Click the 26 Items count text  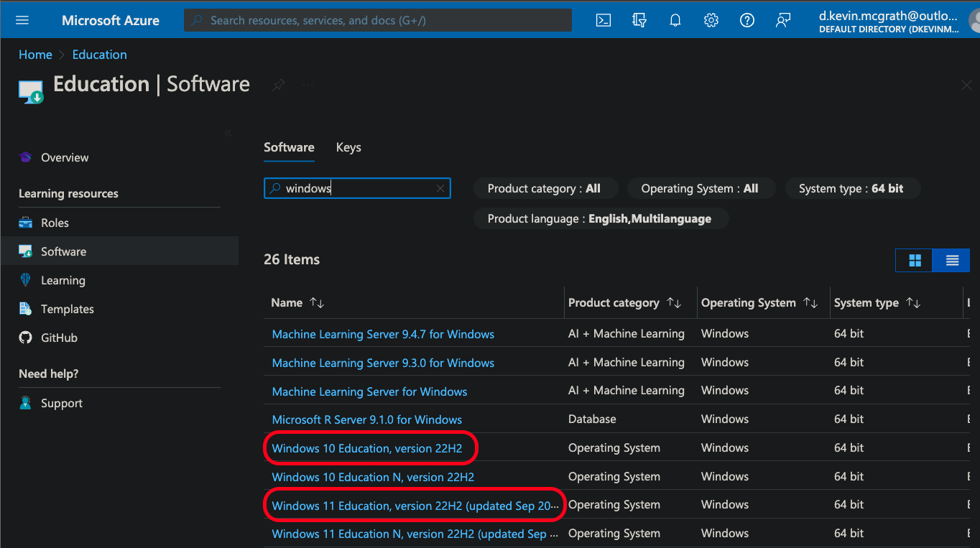tap(292, 259)
